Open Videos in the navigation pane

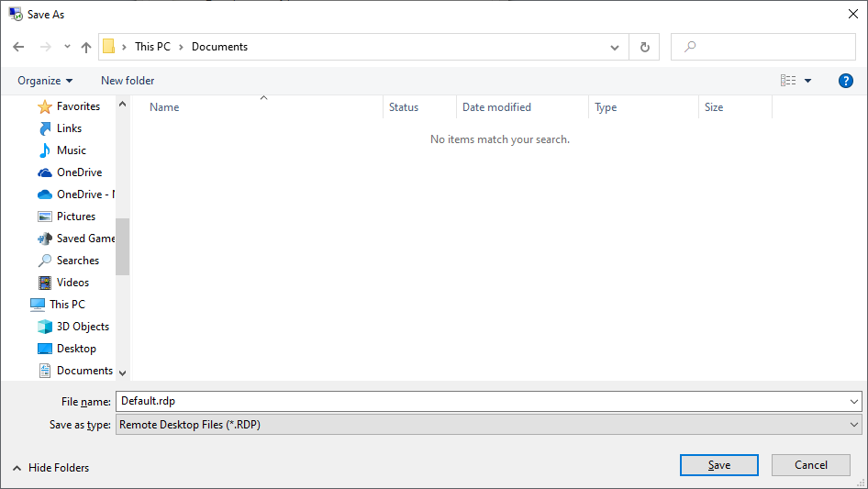pos(72,283)
